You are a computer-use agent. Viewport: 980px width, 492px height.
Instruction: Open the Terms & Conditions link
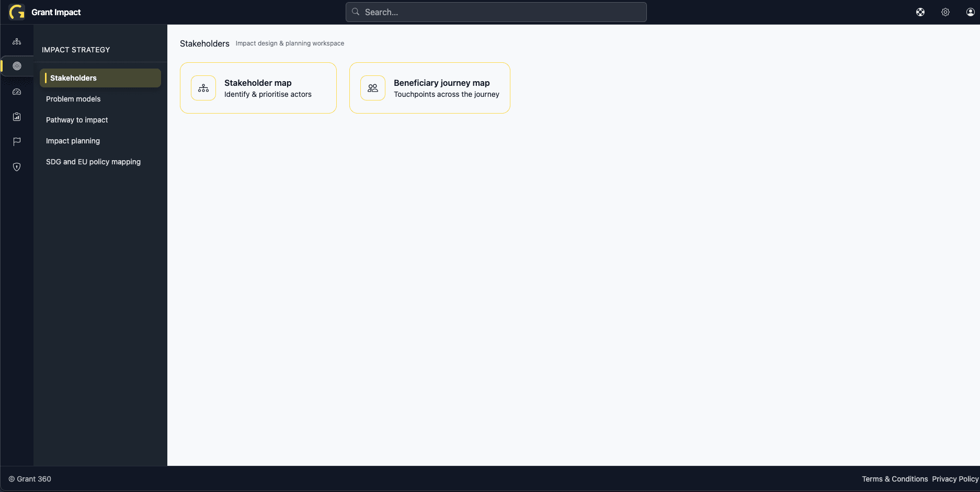point(895,479)
